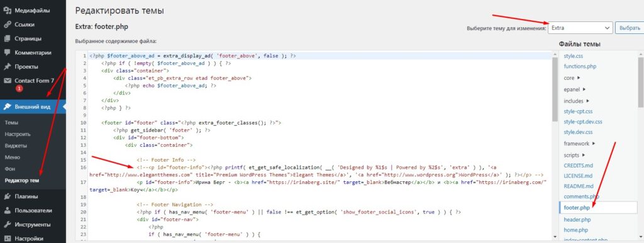Click the Страницы pages icon
Image resolution: width=644 pixels, height=243 pixels.
tap(7, 38)
